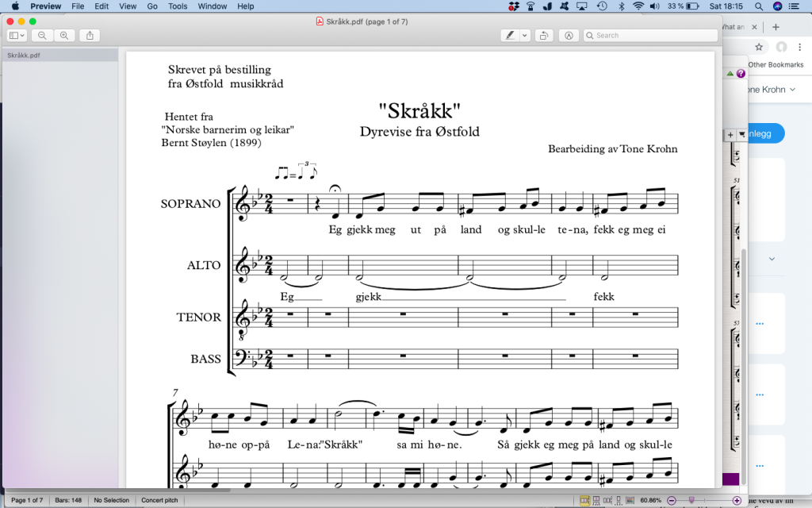Click the zoom out magnifier in Preview toolbar
Image resolution: width=812 pixels, height=508 pixels.
point(42,36)
